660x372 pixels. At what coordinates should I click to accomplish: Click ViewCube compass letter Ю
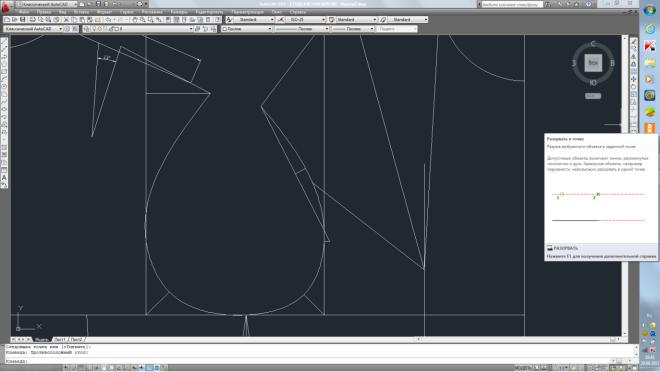click(x=593, y=82)
